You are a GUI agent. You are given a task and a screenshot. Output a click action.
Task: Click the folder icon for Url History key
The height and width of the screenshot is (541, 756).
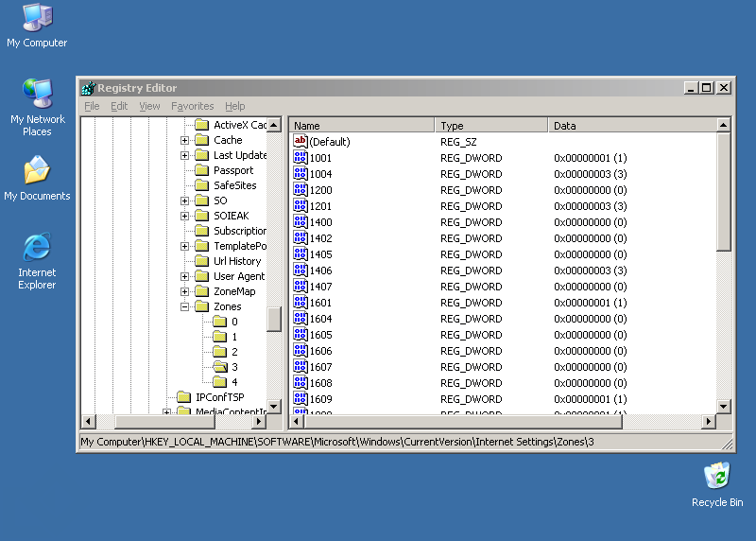click(x=201, y=261)
